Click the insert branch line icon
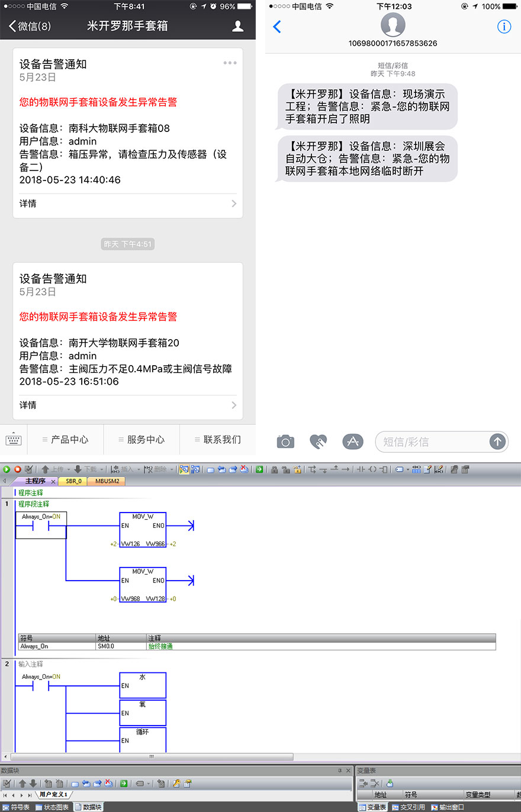The image size is (521, 812). (312, 469)
